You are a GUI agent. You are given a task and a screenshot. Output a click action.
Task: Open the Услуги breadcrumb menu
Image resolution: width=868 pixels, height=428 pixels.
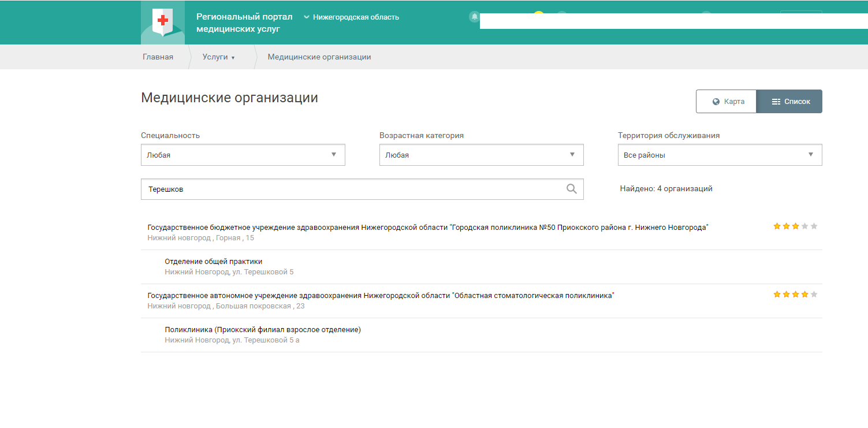(218, 57)
